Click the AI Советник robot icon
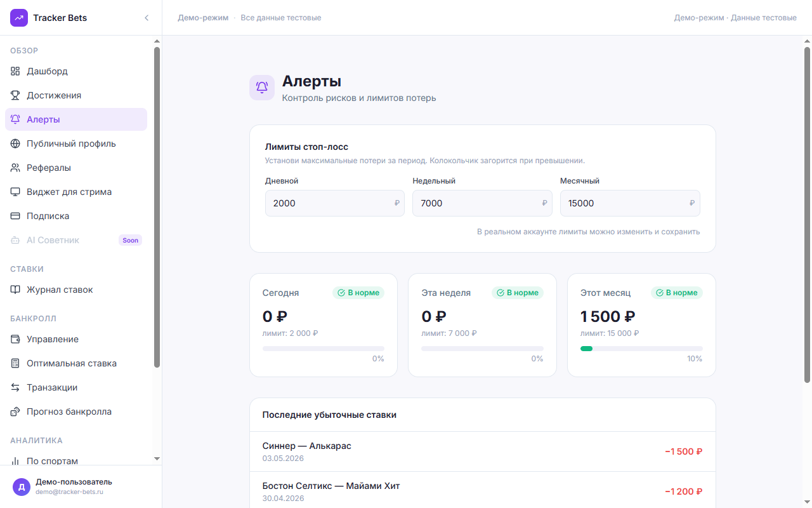 click(x=15, y=240)
